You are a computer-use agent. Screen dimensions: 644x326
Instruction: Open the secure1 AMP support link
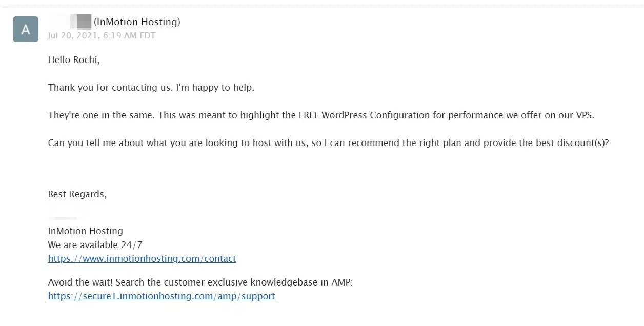click(162, 296)
